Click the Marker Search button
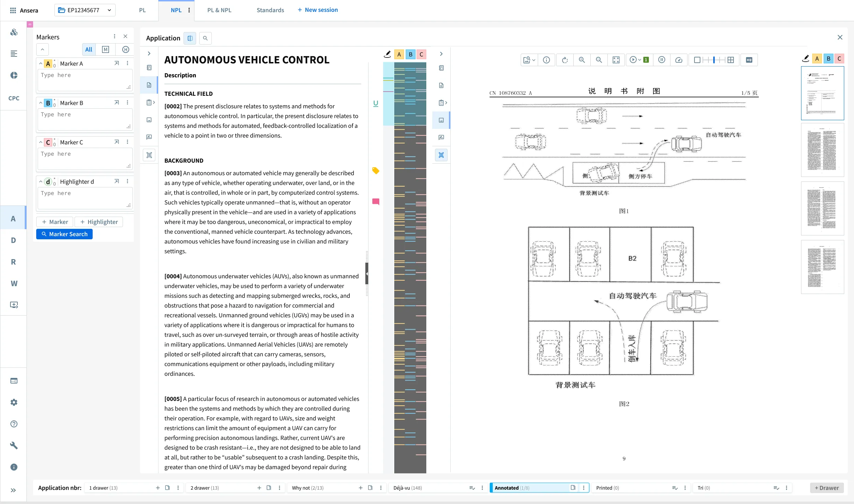This screenshot has height=504, width=854. [64, 234]
